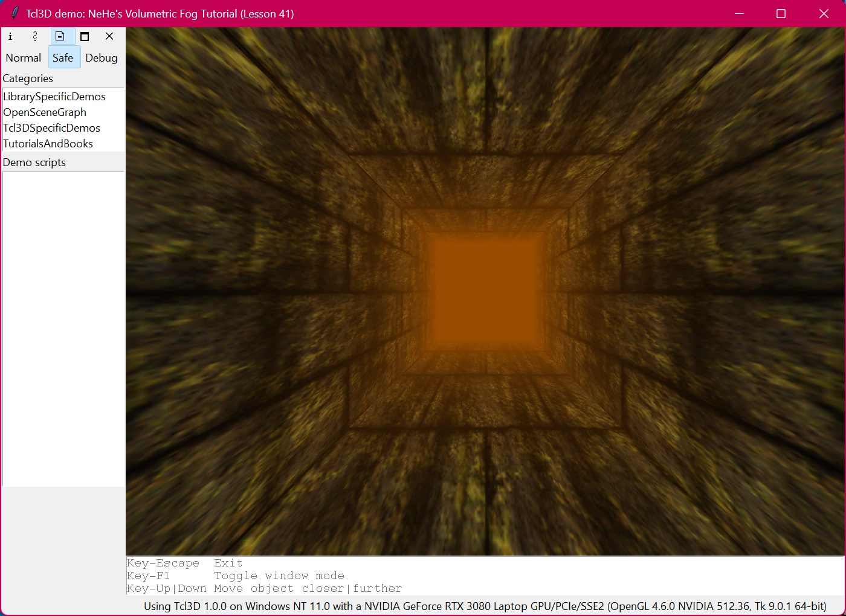Click the Demo scripts heading label
Screen dimensions: 846x616
pyautogui.click(x=34, y=162)
